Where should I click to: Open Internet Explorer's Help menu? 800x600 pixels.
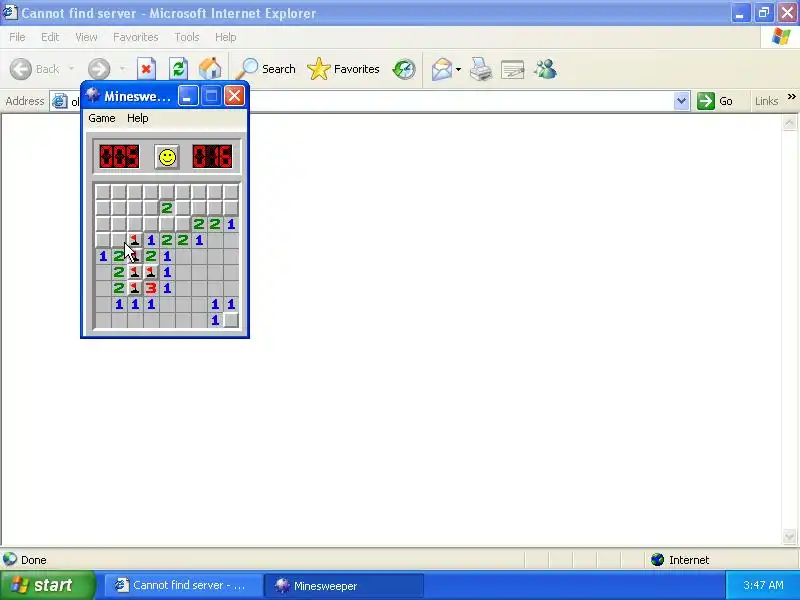(x=226, y=37)
